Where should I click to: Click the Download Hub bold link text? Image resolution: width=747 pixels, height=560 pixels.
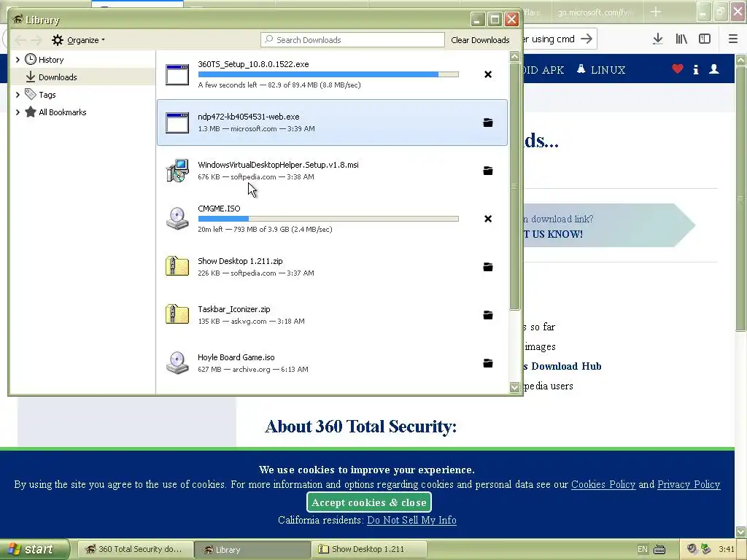click(x=566, y=366)
